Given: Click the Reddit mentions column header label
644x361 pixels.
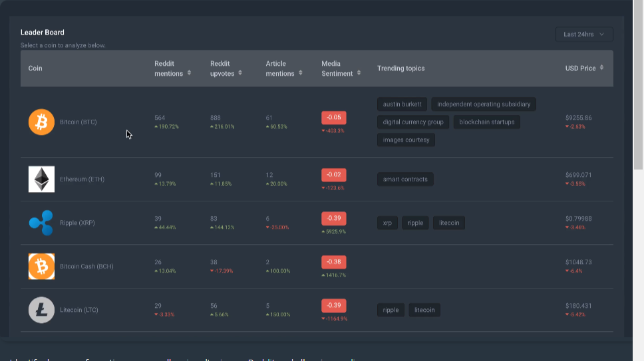Looking at the screenshot, I should click(x=168, y=68).
